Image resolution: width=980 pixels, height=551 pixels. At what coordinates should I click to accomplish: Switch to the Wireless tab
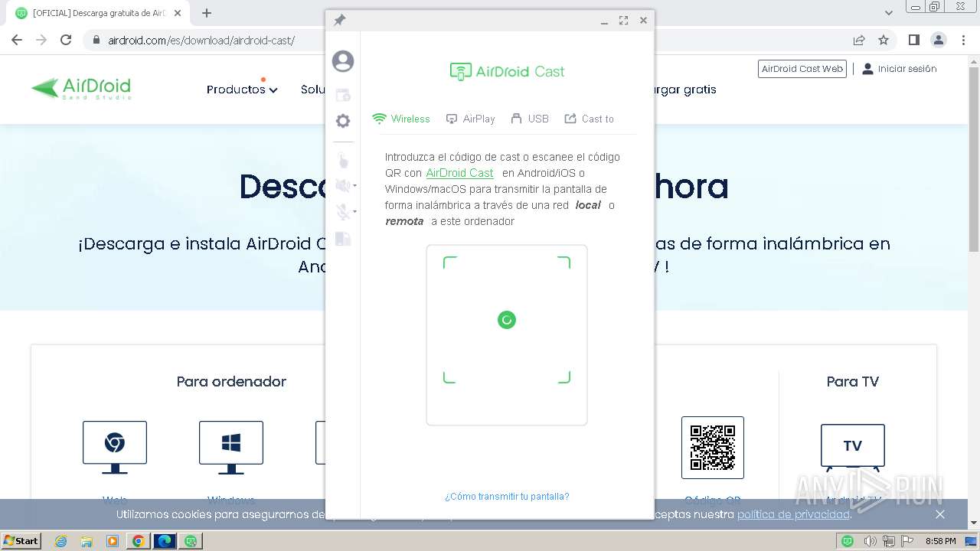(401, 119)
